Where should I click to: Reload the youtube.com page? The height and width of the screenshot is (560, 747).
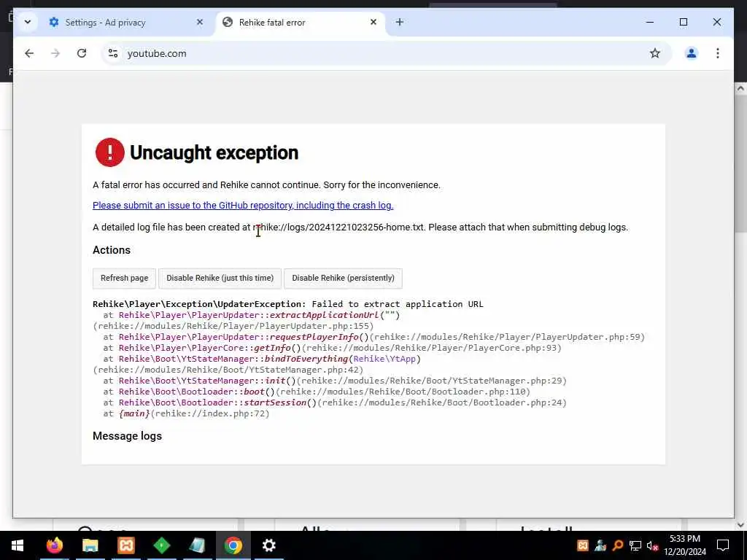(x=82, y=53)
